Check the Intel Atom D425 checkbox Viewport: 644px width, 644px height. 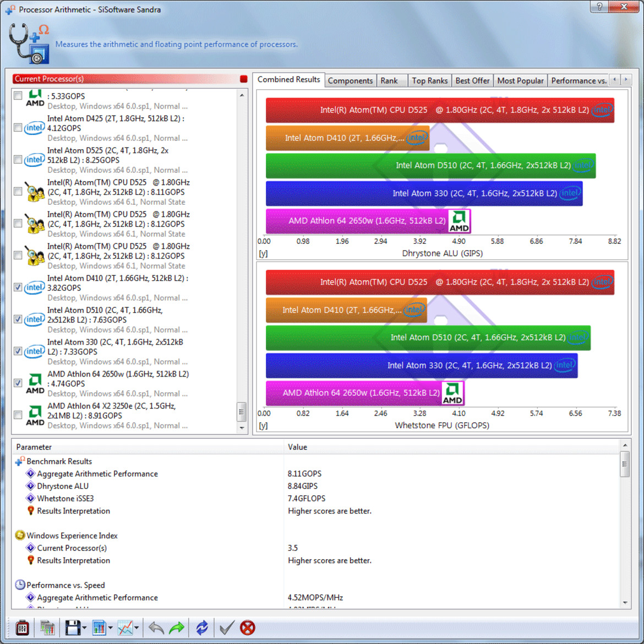18,128
